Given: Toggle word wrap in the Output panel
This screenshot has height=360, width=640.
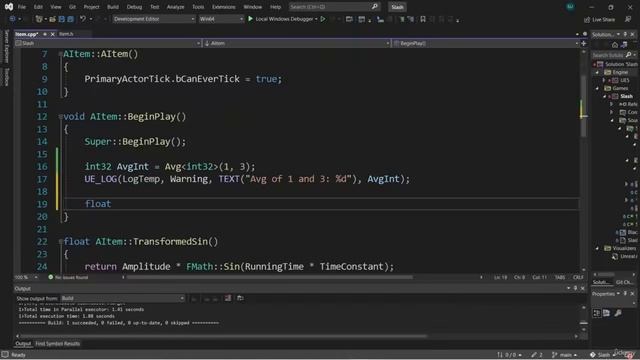Looking at the screenshot, I should click(240, 298).
